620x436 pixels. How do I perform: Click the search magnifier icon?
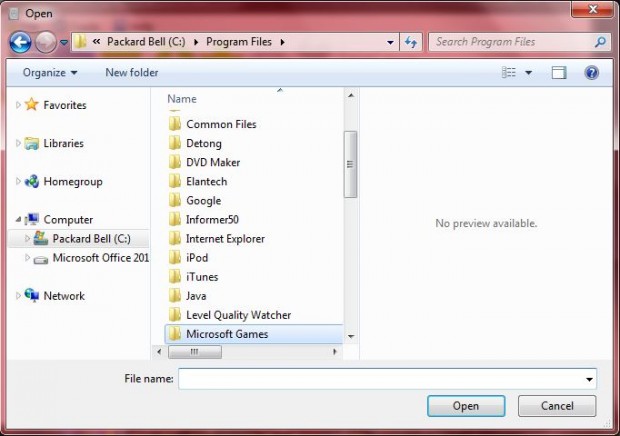pyautogui.click(x=600, y=42)
